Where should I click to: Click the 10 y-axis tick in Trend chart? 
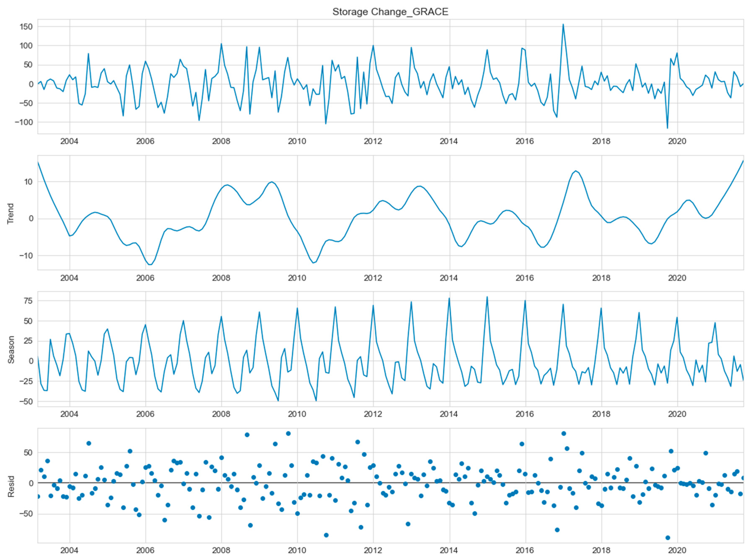click(28, 182)
